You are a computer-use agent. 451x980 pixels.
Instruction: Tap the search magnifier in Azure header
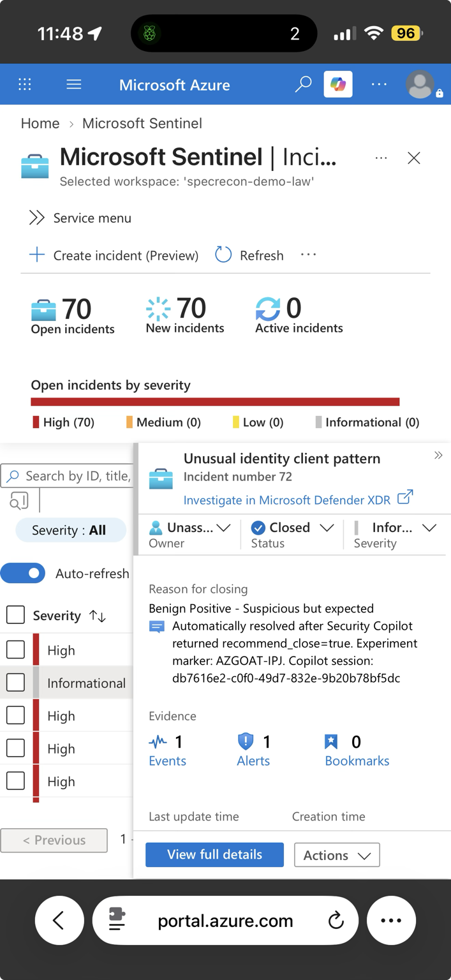pos(303,84)
